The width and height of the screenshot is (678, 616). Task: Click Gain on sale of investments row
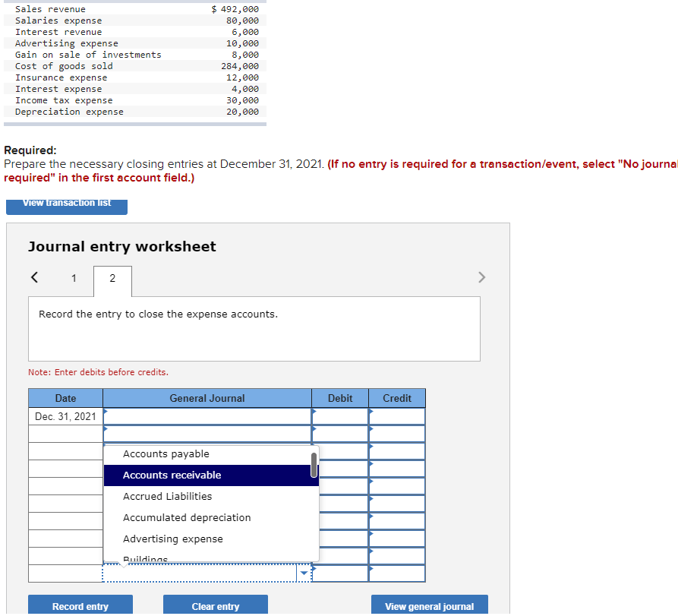(135, 55)
